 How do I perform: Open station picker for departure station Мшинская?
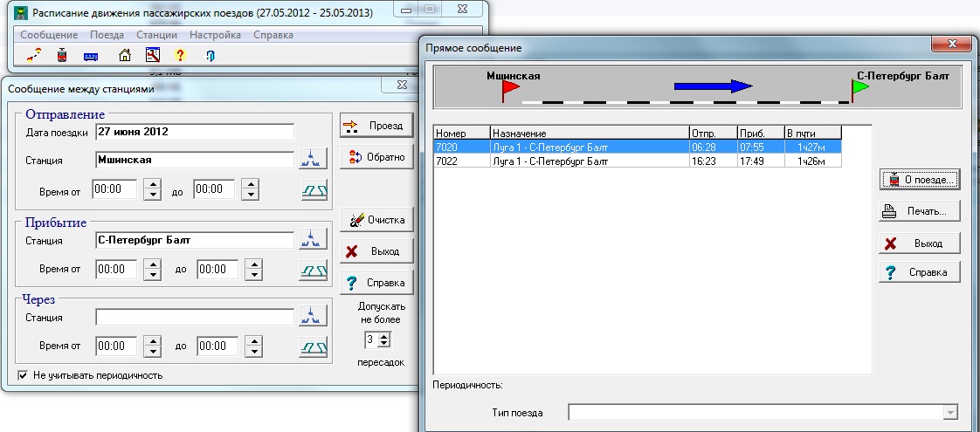(x=313, y=159)
